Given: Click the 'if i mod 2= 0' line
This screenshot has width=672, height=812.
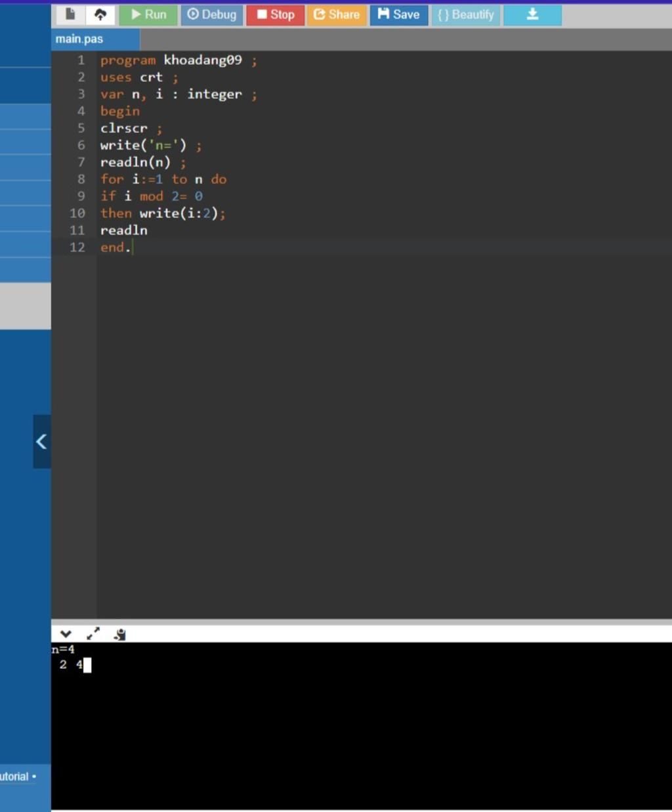Looking at the screenshot, I should click(x=152, y=197).
